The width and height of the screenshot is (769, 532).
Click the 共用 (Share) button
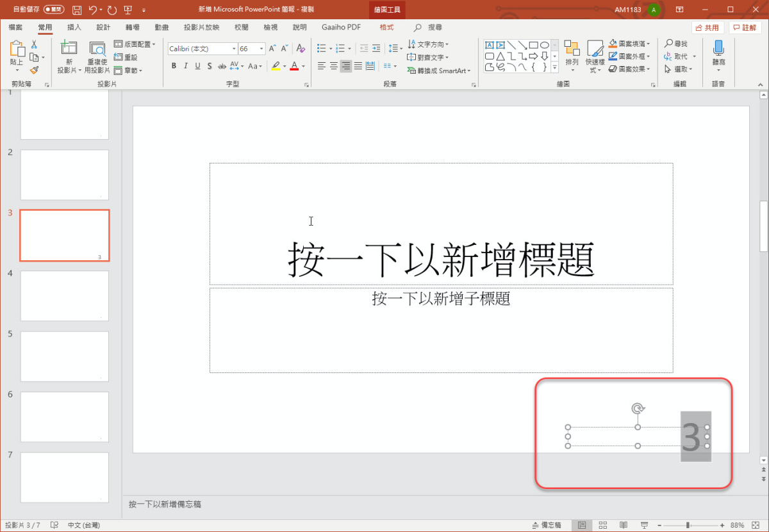click(x=707, y=28)
